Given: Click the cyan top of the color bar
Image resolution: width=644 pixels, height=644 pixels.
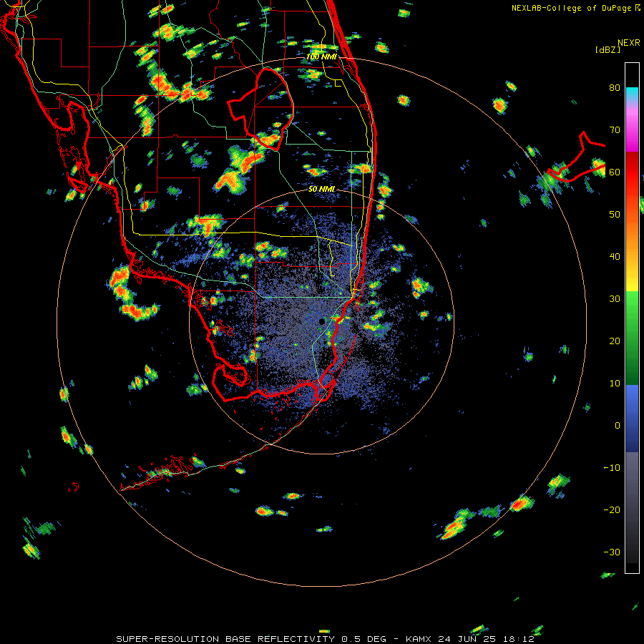Looking at the screenshot, I should [x=632, y=94].
